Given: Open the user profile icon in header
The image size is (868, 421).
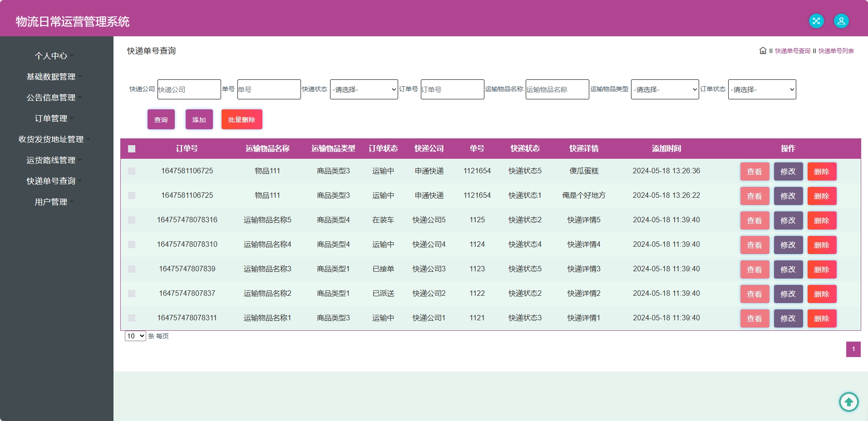Looking at the screenshot, I should 841,21.
